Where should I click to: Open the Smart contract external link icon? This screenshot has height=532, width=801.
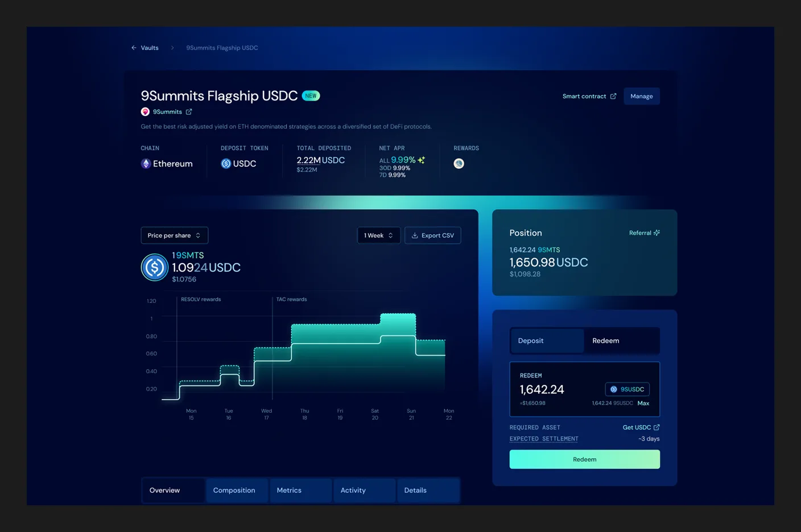pos(613,96)
